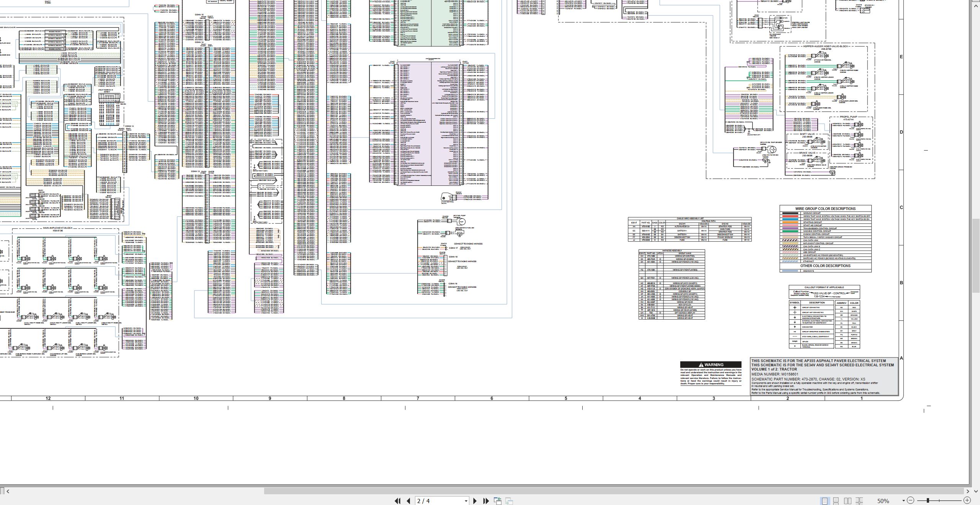Jump to the last page
The height and width of the screenshot is (505, 980).
(x=486, y=501)
